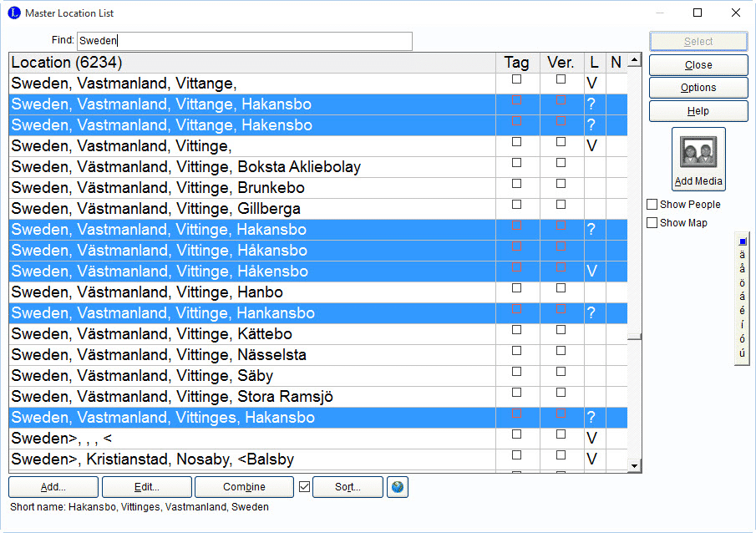Click the Combine button

[x=244, y=487]
